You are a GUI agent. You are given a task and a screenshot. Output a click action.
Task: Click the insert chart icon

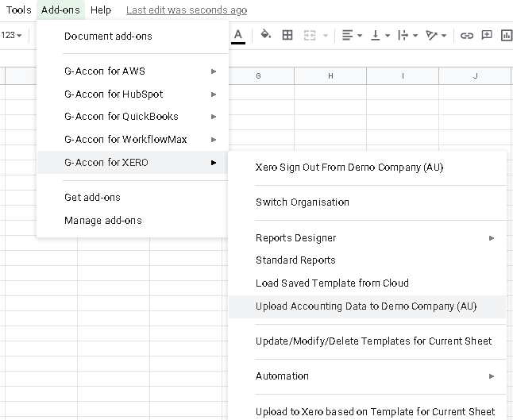coord(507,35)
